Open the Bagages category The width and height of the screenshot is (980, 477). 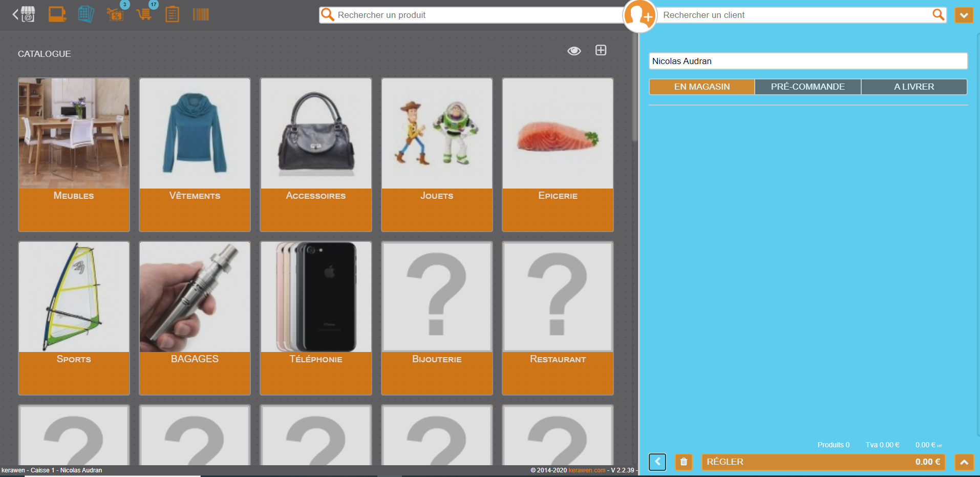point(195,318)
